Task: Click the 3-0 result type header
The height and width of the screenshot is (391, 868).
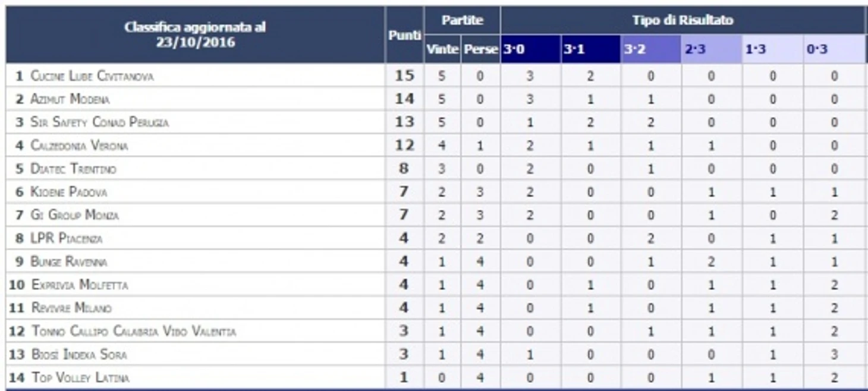Action: pos(530,49)
